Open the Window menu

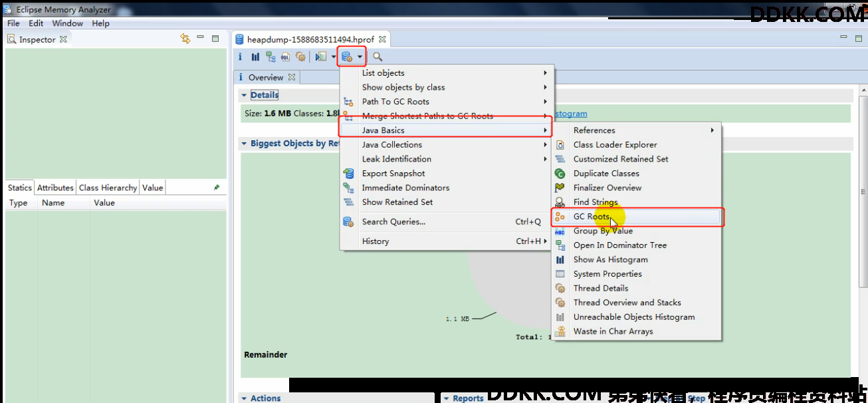68,23
